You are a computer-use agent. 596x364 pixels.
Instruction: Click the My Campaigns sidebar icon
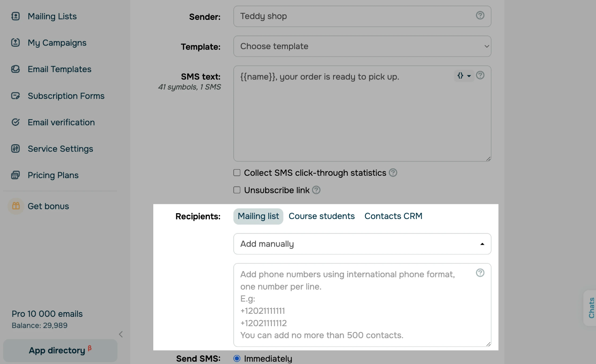[16, 43]
